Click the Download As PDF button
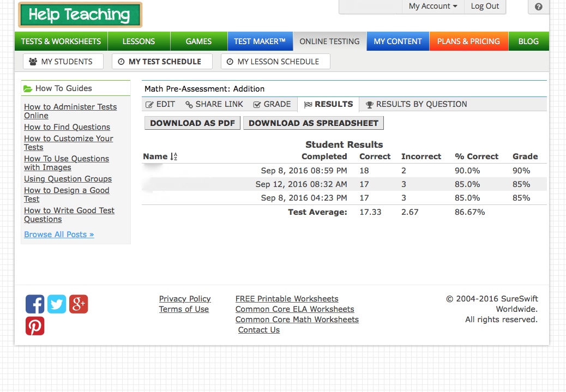This screenshot has height=392, width=566. tap(192, 123)
